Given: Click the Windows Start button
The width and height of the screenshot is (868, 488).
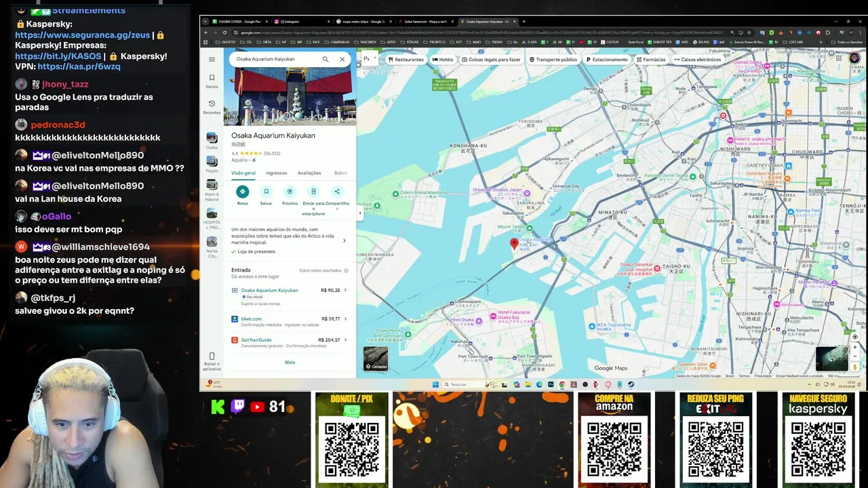Looking at the screenshot, I should pyautogui.click(x=435, y=384).
